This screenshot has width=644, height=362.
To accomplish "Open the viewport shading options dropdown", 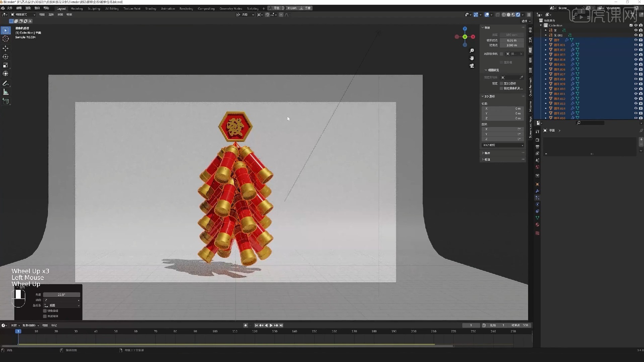I will (523, 15).
